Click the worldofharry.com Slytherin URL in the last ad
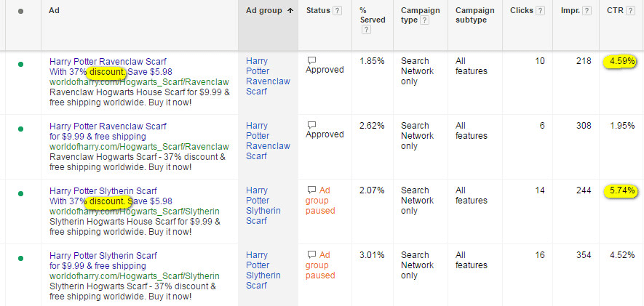Screen dimensions: 644x306 click(135, 276)
